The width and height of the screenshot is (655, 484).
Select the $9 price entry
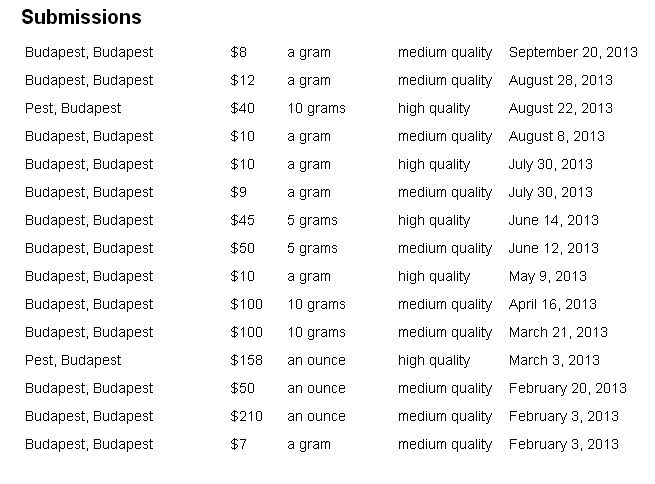238,192
